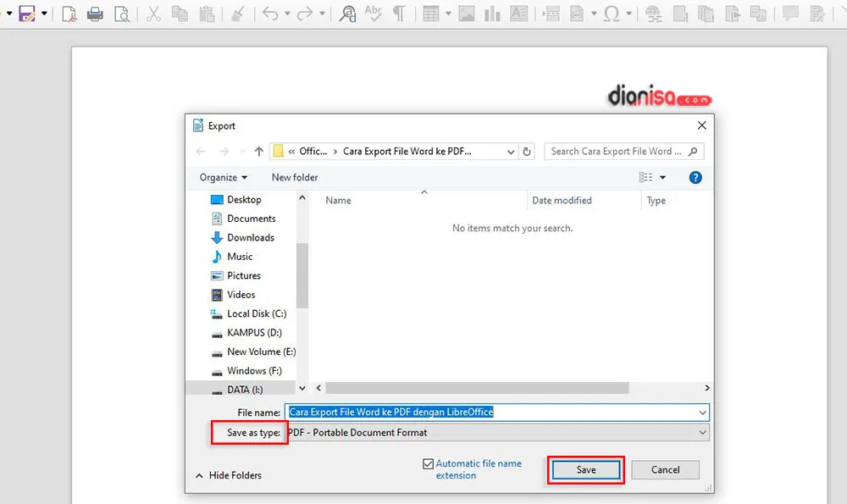Create a New folder
Screen dimensions: 847x504
click(x=294, y=177)
